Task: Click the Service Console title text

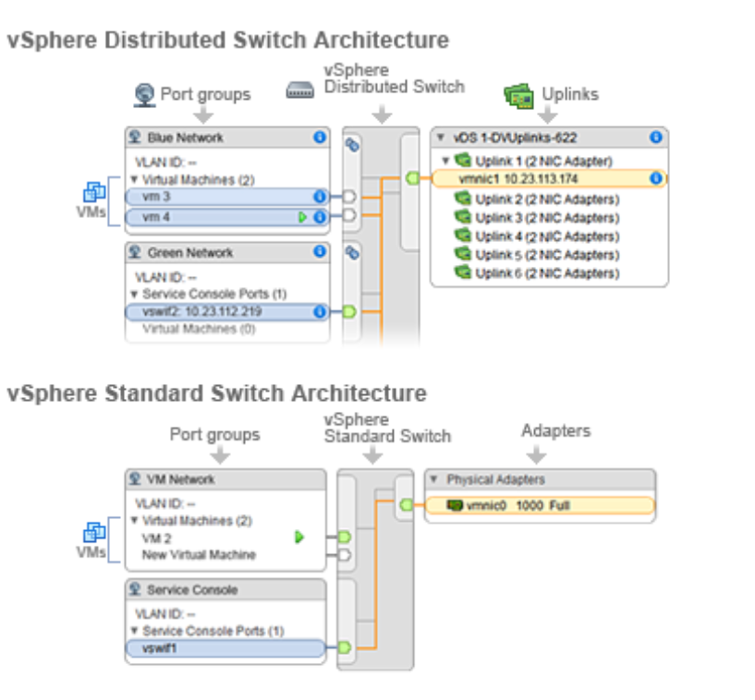Action: tap(192, 590)
